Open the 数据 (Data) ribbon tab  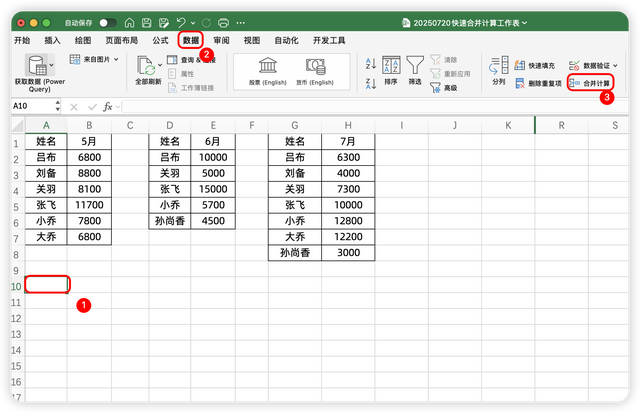[x=190, y=40]
